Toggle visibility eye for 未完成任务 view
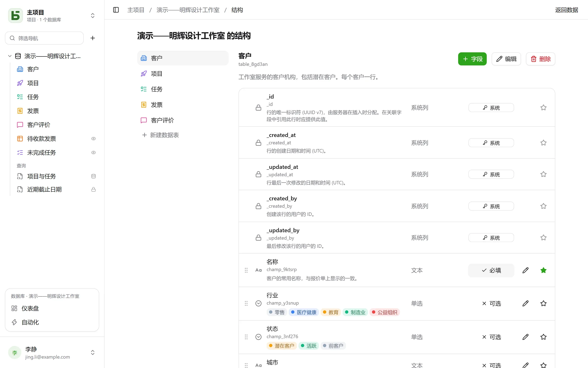Screen dimensions: 588x368 (x=93, y=153)
